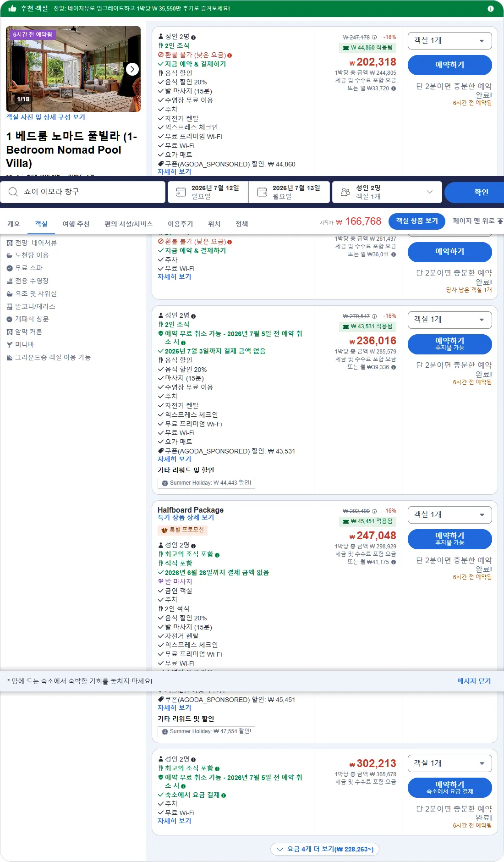Click the 전용 수영장 amenity text
Image resolution: width=504 pixels, height=862 pixels.
pyautogui.click(x=32, y=281)
